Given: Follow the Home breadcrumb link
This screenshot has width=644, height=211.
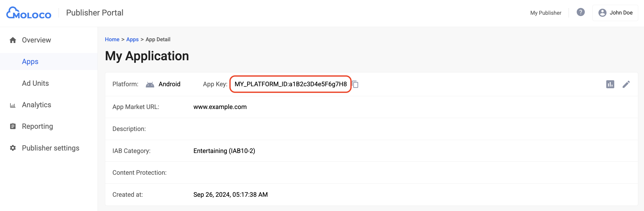Looking at the screenshot, I should tap(112, 39).
